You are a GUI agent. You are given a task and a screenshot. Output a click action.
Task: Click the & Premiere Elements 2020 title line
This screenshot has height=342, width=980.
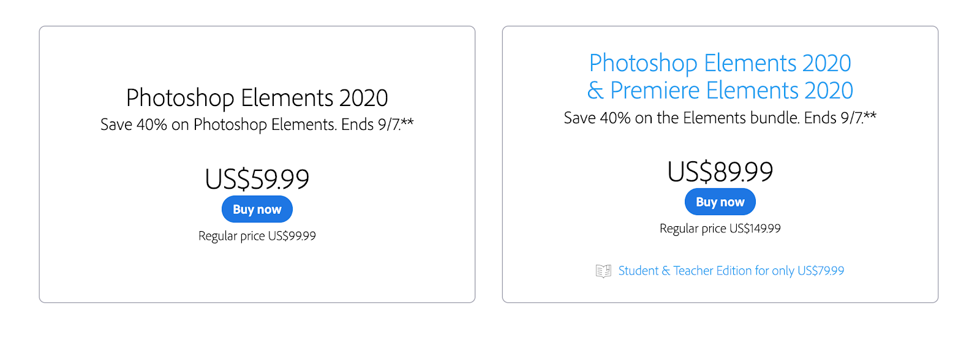click(720, 91)
